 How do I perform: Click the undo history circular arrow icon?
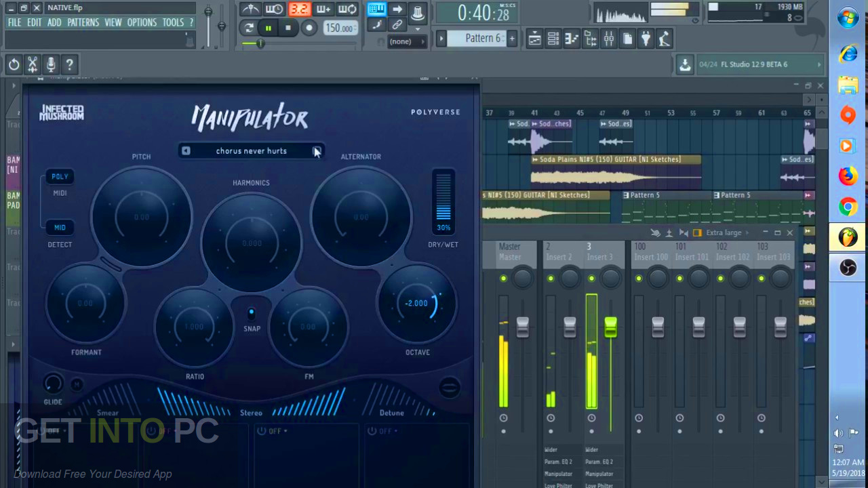pyautogui.click(x=14, y=64)
